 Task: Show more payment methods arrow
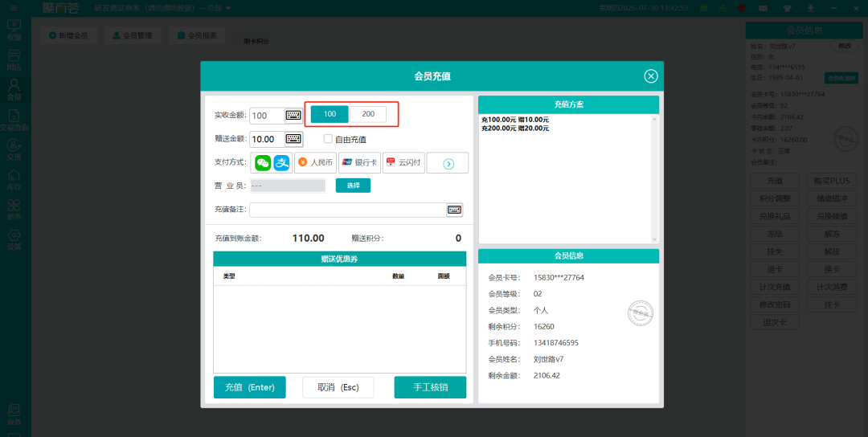(448, 163)
